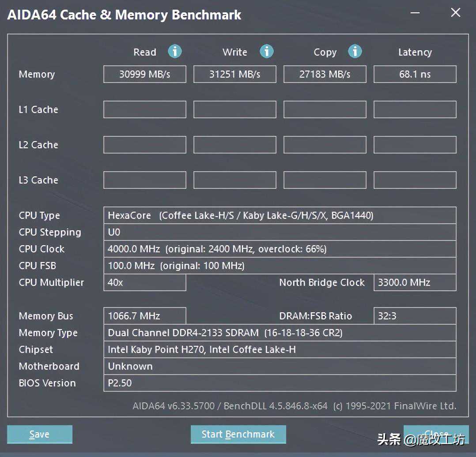Click the CPU Type HexaCore field
Viewport: 476px width, 457px height.
tap(280, 215)
